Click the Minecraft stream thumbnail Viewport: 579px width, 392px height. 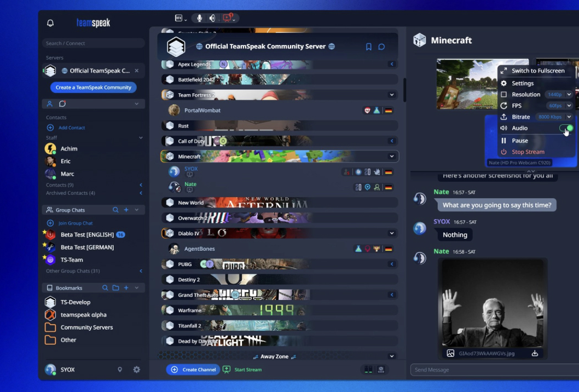tap(467, 84)
